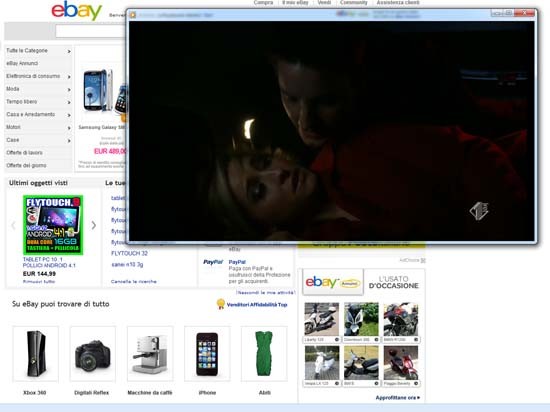Select sanei n10 3g recent search
The height and width of the screenshot is (412, 550).
pyautogui.click(x=127, y=264)
